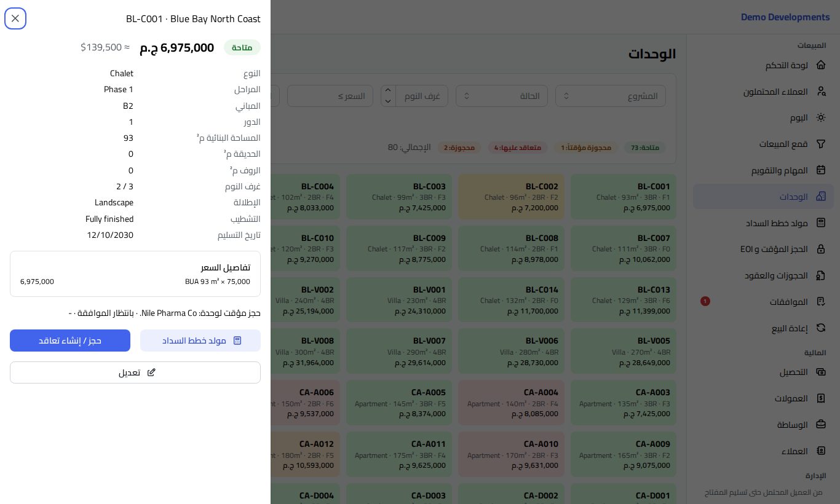
Task: Click the dashboard home icon in sidebar
Action: point(821,65)
